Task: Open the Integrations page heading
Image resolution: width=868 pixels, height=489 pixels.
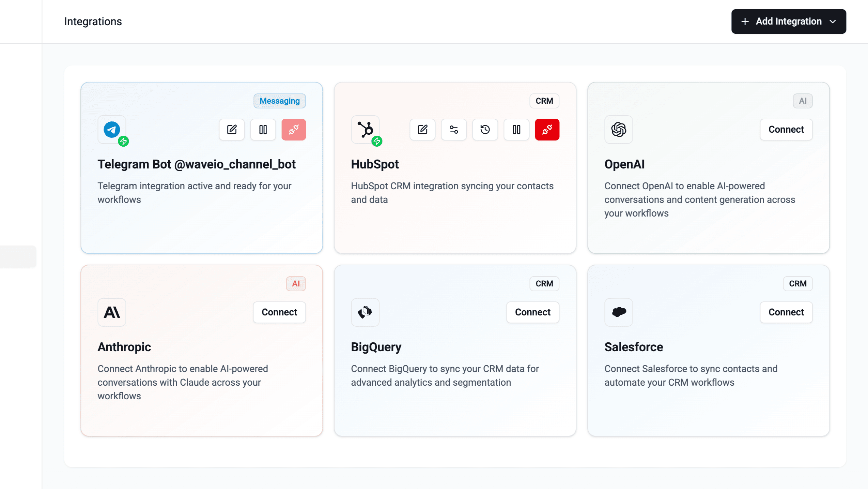Action: coord(93,21)
